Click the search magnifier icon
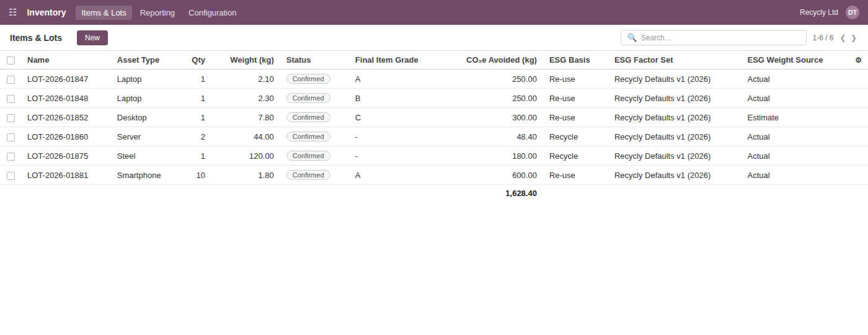The image size is (868, 335). point(632,37)
